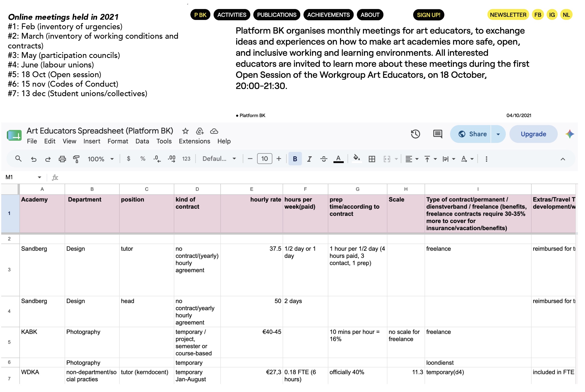This screenshot has width=585, height=392.
Task: Click the Share button
Action: pyautogui.click(x=470, y=134)
